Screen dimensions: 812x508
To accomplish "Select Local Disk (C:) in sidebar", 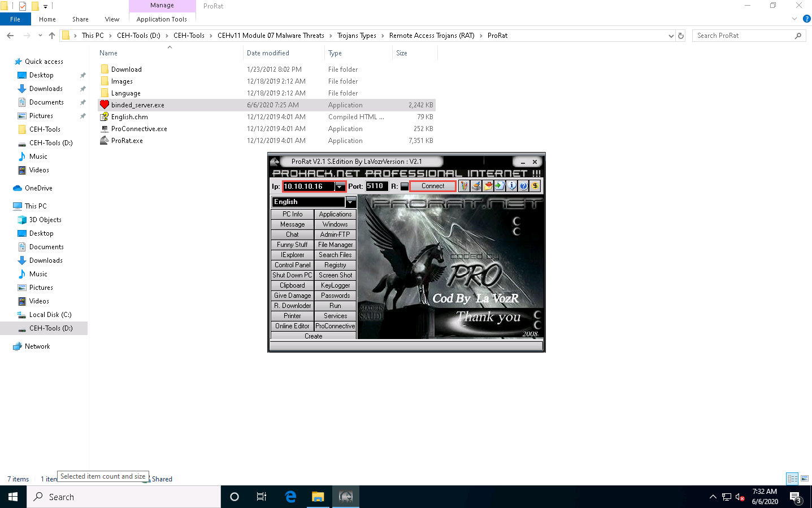I will (50, 315).
